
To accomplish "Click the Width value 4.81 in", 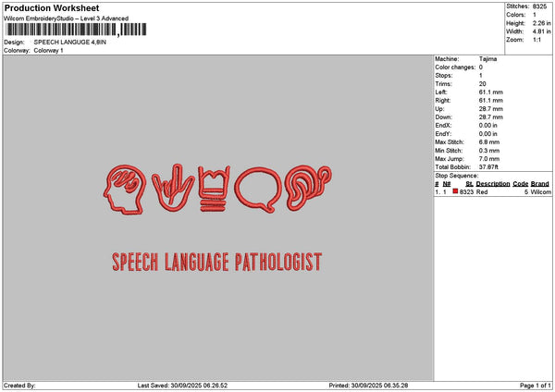I will [541, 31].
